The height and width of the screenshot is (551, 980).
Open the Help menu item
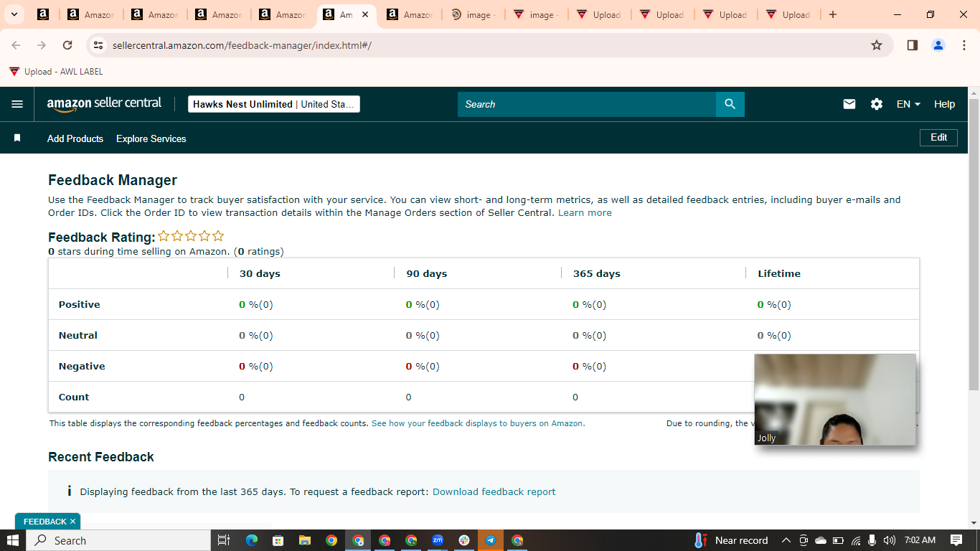click(x=944, y=104)
